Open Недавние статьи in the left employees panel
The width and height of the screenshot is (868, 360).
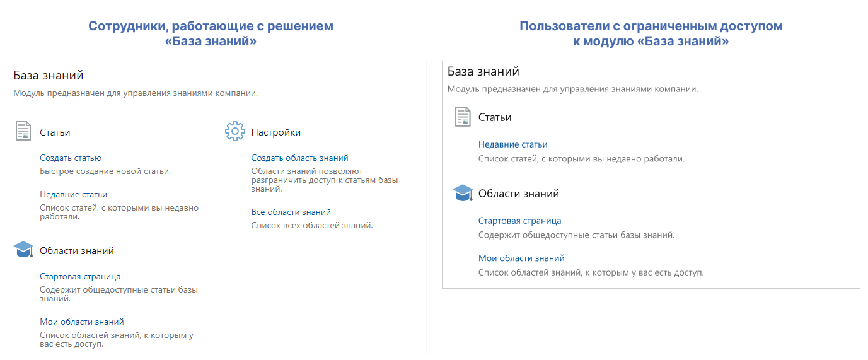(73, 195)
